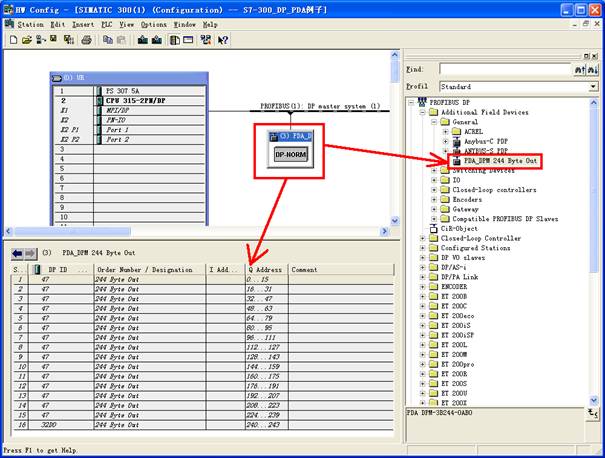Viewport: 605px width, 458px height.
Task: Click the New station toolbar icon
Action: pos(13,40)
